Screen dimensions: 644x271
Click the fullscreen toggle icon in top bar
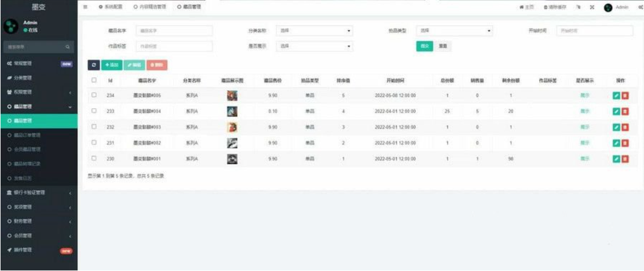[x=592, y=7]
